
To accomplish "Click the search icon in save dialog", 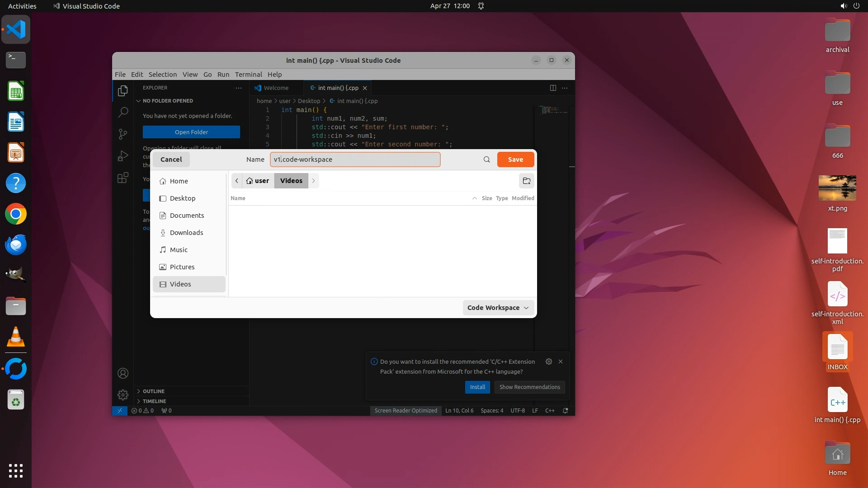I will point(486,160).
